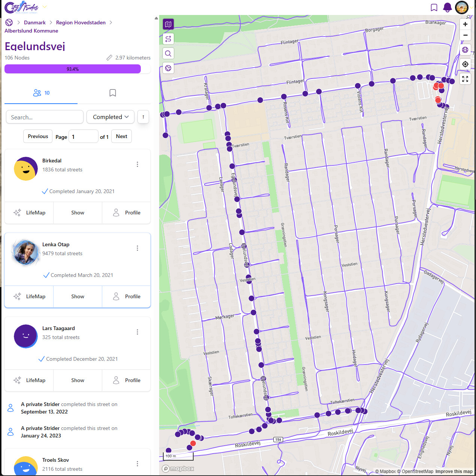The width and height of the screenshot is (476, 476).
Task: Click the map zoom out minus button
Action: click(x=465, y=35)
